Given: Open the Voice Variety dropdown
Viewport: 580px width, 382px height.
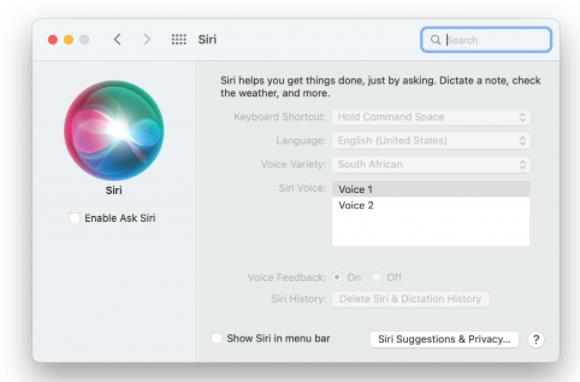Looking at the screenshot, I should (x=431, y=165).
